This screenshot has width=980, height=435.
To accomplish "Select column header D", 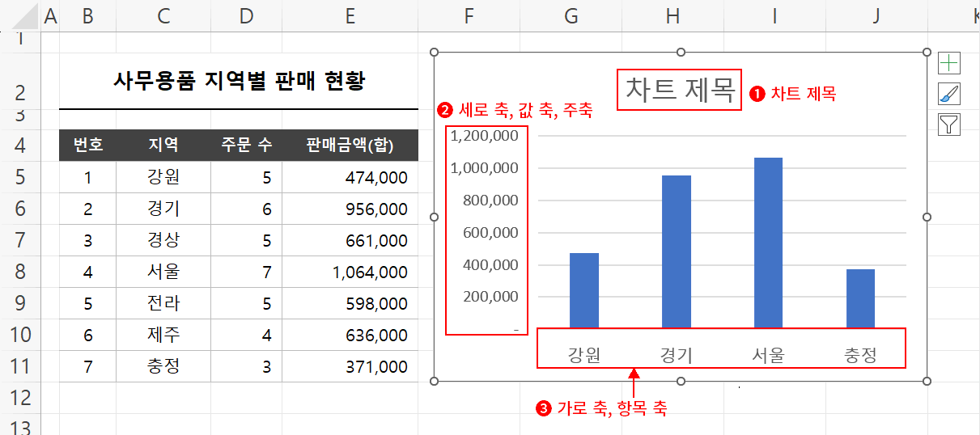I will click(x=247, y=15).
